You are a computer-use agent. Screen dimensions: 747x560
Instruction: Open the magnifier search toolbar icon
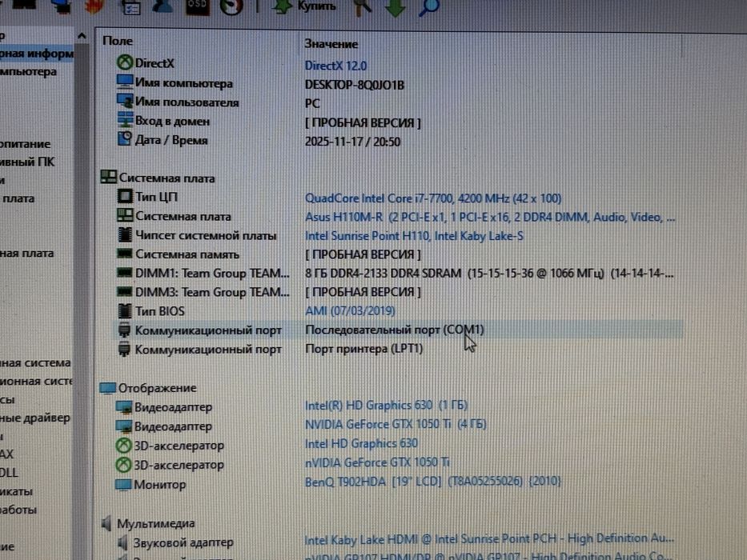point(428,7)
